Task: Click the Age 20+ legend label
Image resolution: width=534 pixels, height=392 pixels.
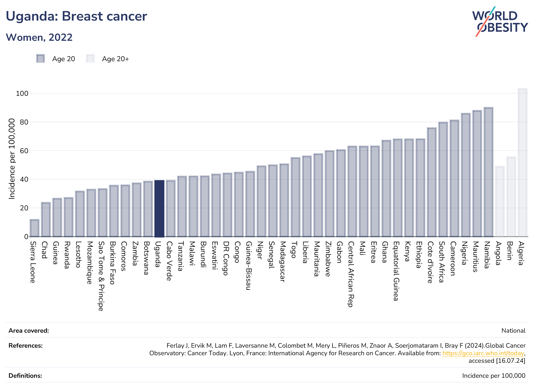Action: (115, 59)
